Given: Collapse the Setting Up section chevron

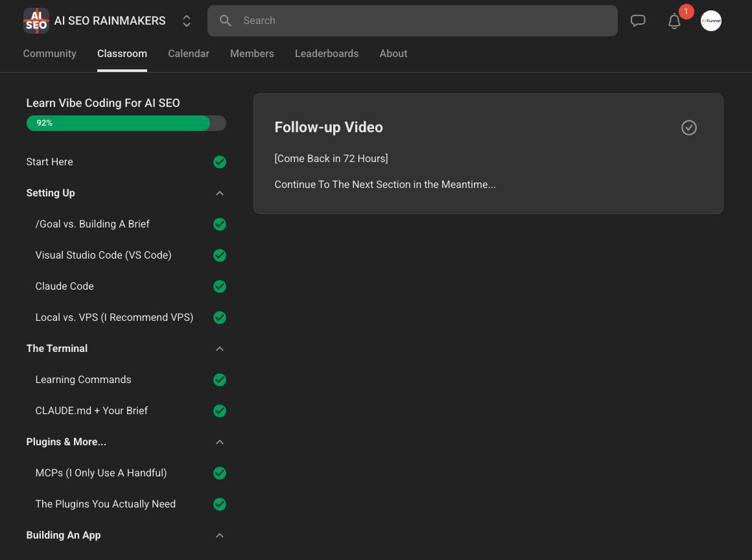Looking at the screenshot, I should coord(220,193).
